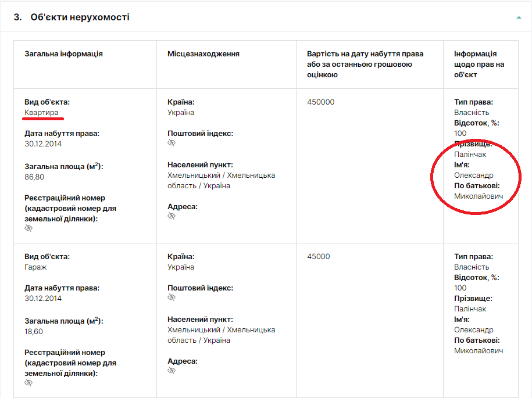Click hidden-eye icon under garage's Адреса
The image size is (532, 398).
point(172,371)
